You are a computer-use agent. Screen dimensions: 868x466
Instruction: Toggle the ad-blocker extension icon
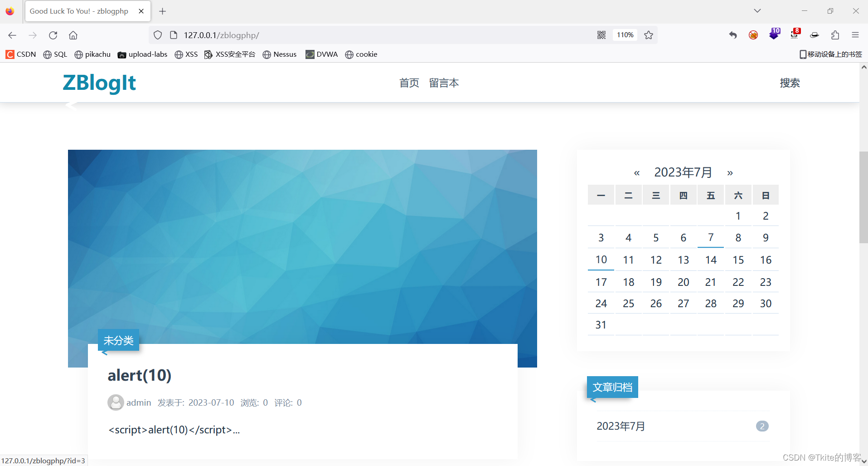tap(753, 35)
